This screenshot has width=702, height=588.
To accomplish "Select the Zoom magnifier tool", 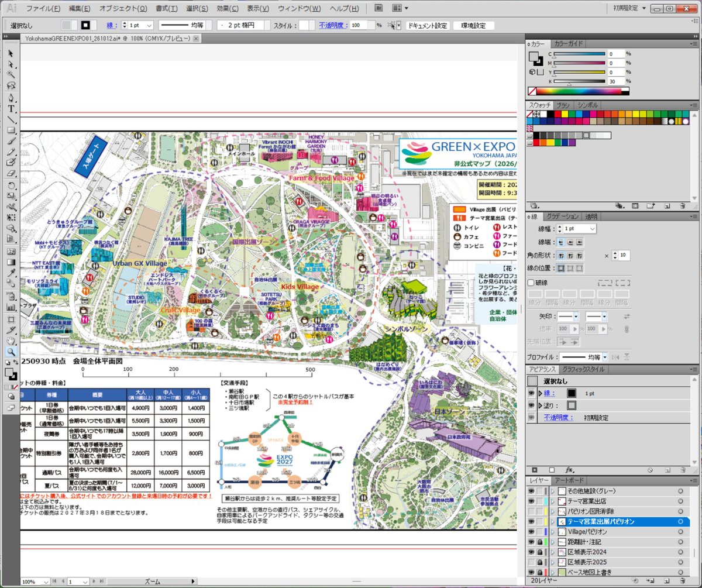I will point(11,352).
